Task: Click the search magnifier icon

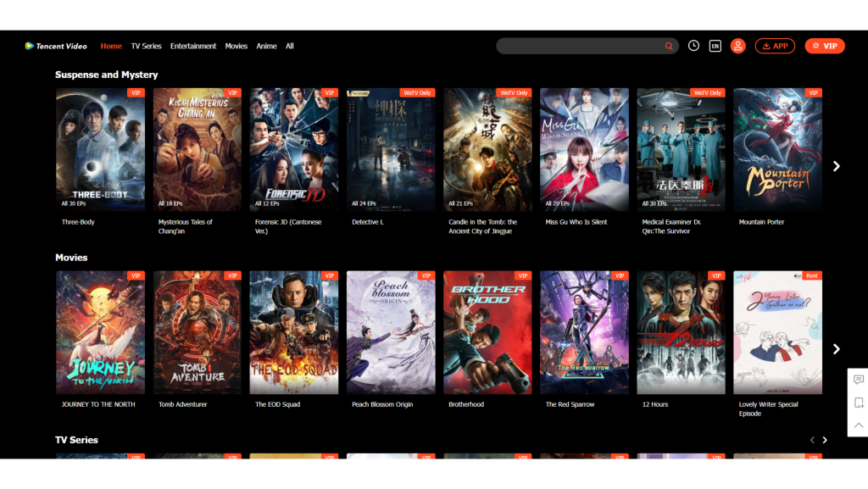Action: click(669, 46)
